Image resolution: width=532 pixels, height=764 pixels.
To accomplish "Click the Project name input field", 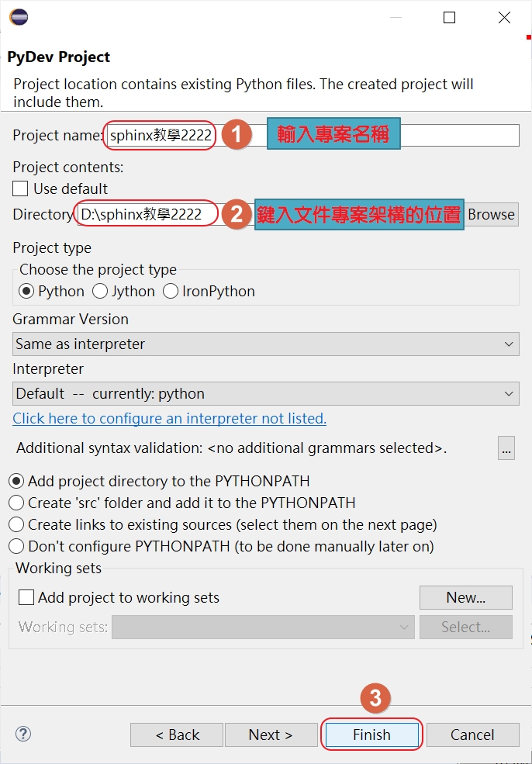I will [x=311, y=136].
